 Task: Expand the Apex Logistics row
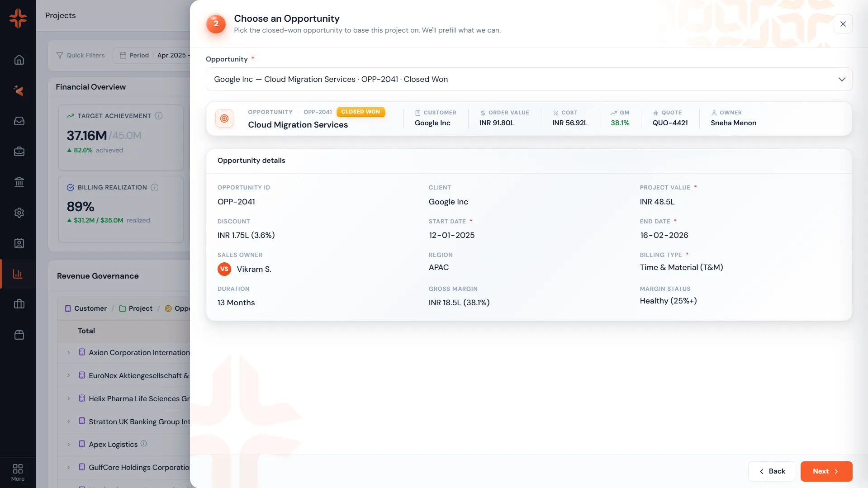click(x=69, y=444)
